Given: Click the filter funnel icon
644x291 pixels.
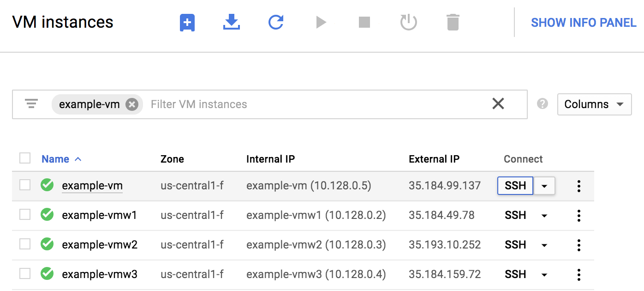Looking at the screenshot, I should pos(31,104).
